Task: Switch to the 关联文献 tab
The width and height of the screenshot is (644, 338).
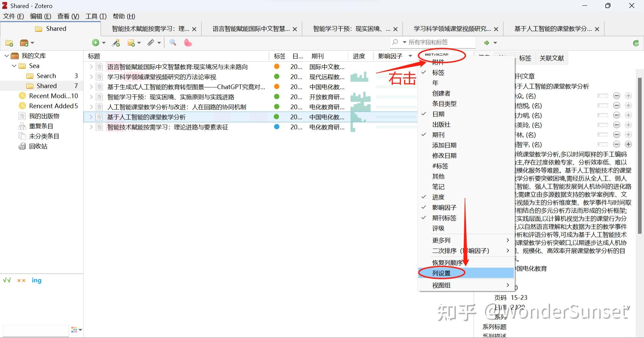Action: point(551,58)
